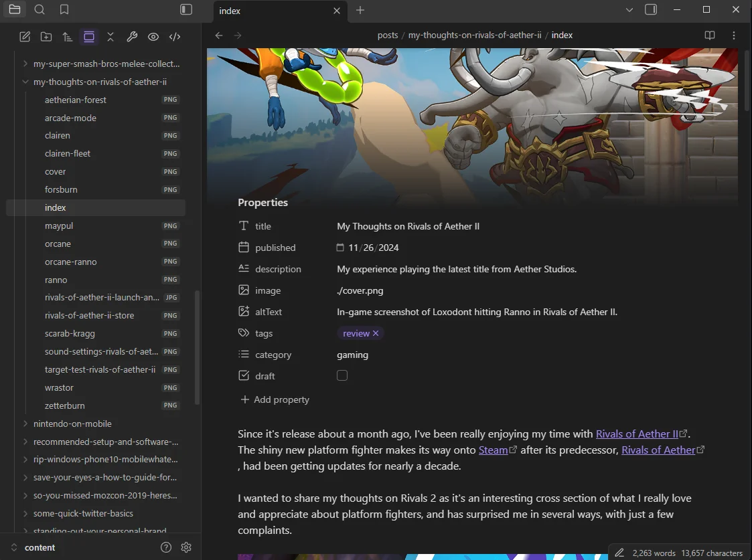
Task: Toggle the eye preview icon
Action: click(x=153, y=36)
